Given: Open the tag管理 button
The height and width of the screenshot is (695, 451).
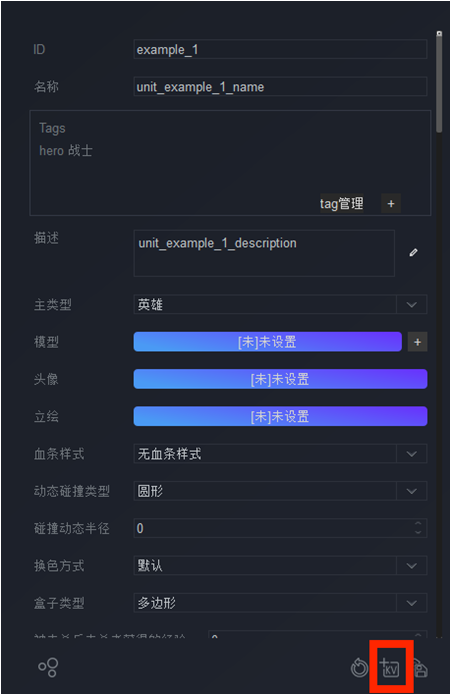Looking at the screenshot, I should click(342, 203).
